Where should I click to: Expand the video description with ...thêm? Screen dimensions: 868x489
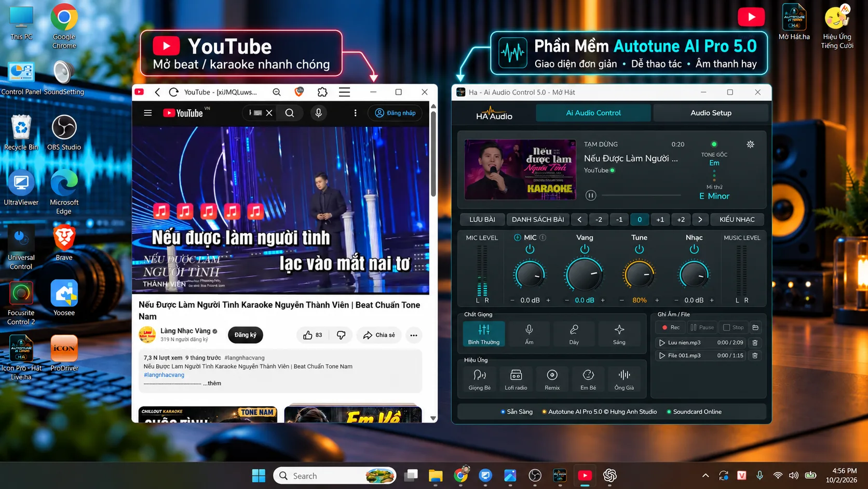(x=212, y=383)
